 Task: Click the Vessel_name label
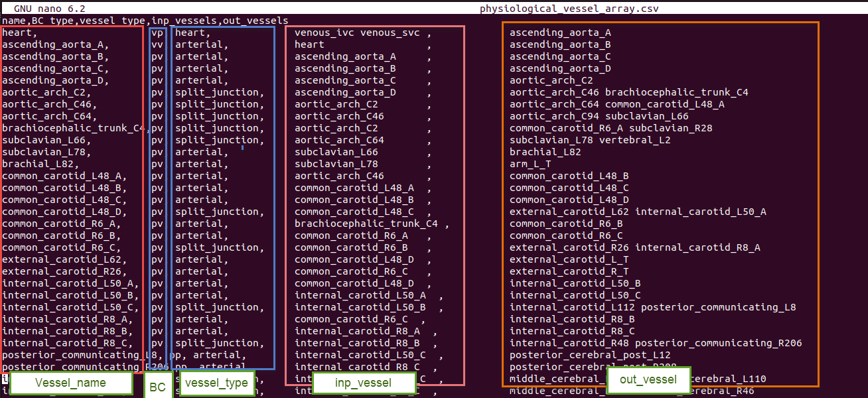(x=70, y=383)
